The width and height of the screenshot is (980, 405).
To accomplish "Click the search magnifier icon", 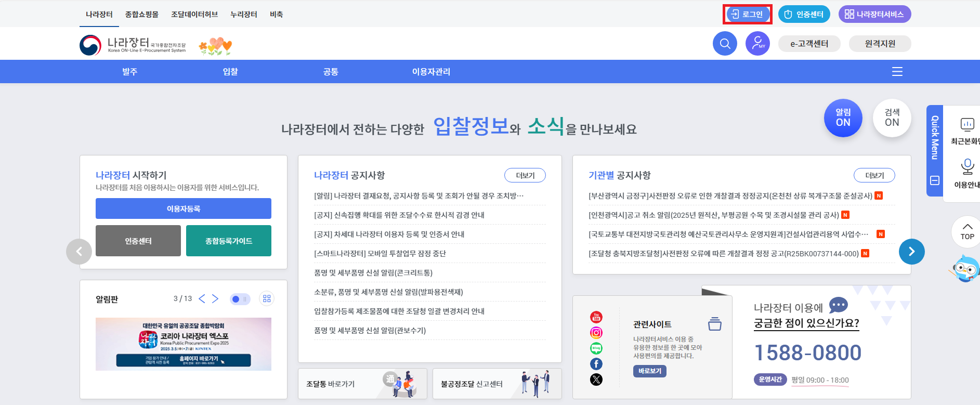I will pyautogui.click(x=725, y=44).
